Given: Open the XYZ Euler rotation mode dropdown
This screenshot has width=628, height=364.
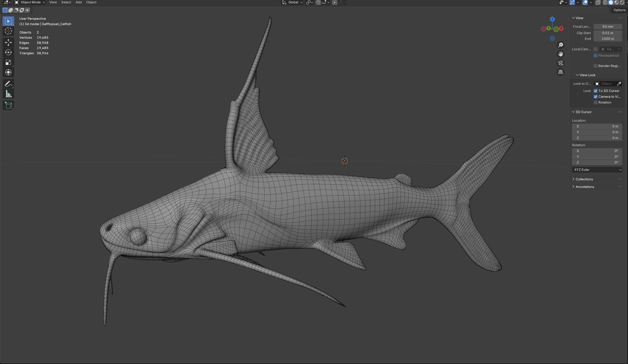Looking at the screenshot, I should pos(597,170).
